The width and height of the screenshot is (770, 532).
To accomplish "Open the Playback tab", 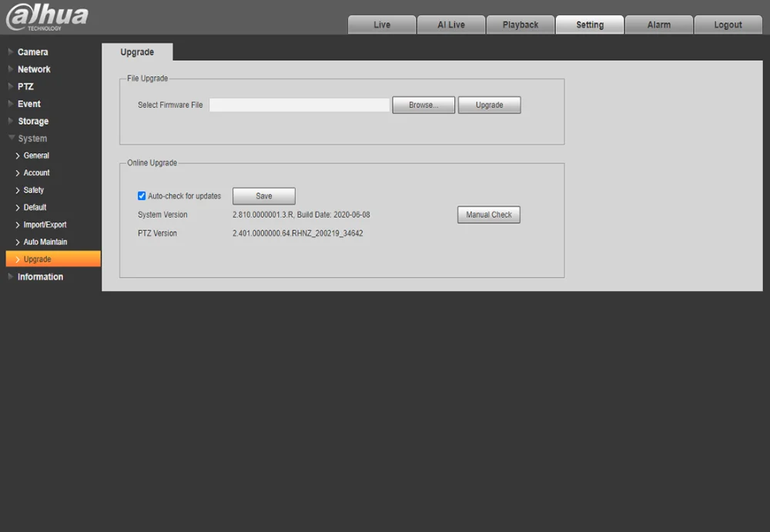I will pos(520,25).
